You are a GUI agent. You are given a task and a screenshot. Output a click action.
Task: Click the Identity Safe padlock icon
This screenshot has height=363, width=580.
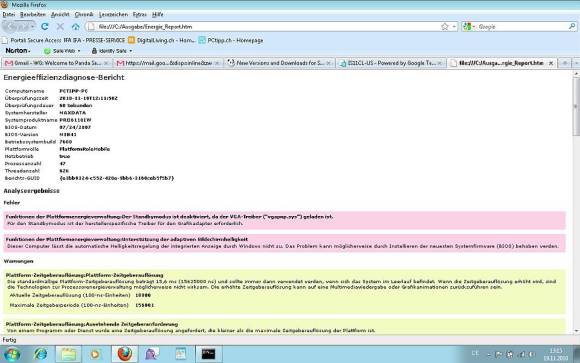click(94, 51)
